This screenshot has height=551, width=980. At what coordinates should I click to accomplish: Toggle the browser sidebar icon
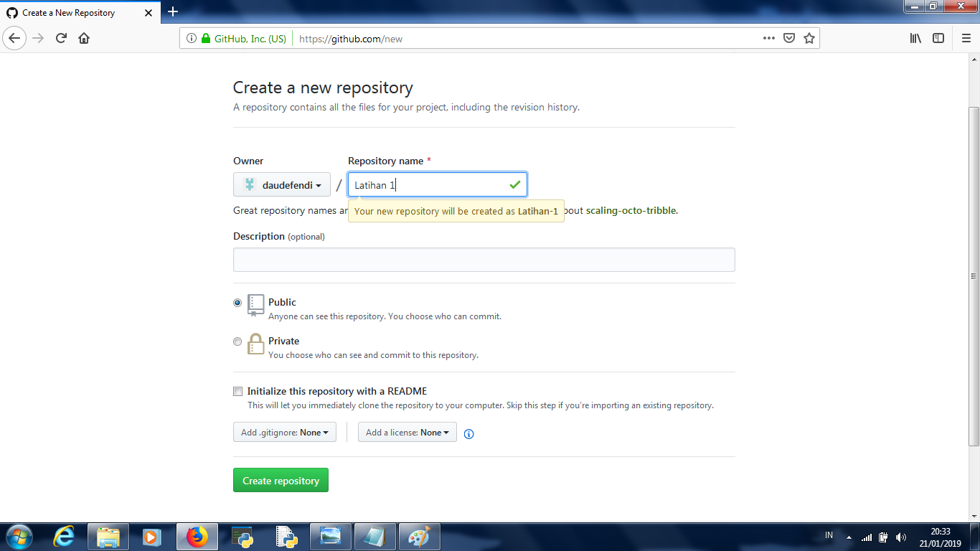938,38
